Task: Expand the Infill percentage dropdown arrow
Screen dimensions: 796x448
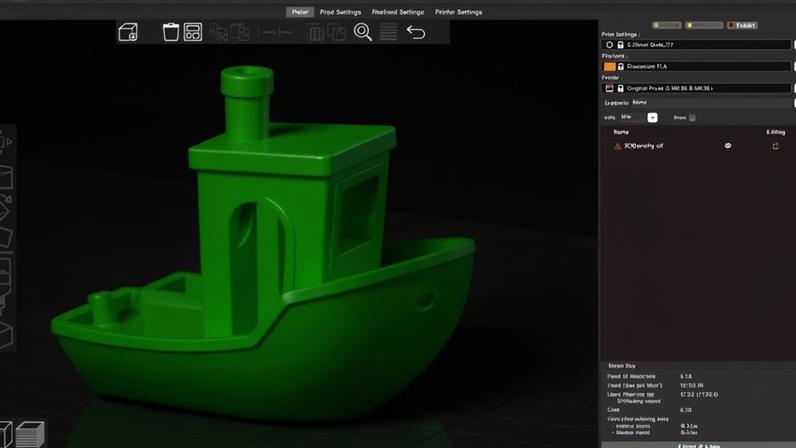Action: coord(652,118)
